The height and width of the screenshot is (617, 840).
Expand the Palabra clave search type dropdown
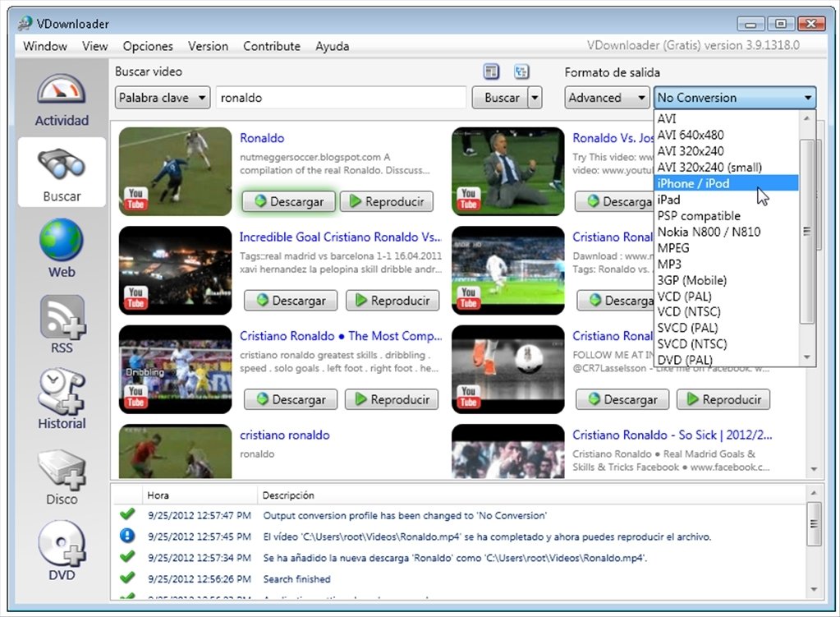[x=163, y=98]
